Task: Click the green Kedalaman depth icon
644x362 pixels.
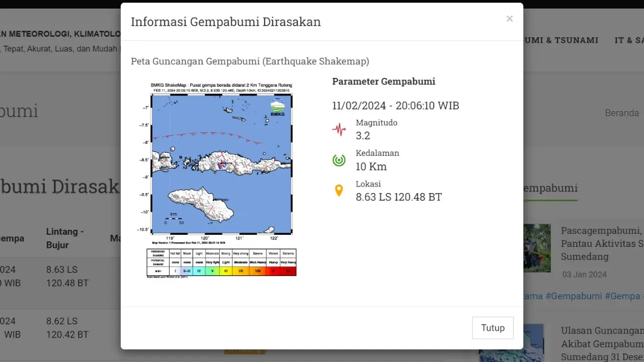Action: [339, 160]
